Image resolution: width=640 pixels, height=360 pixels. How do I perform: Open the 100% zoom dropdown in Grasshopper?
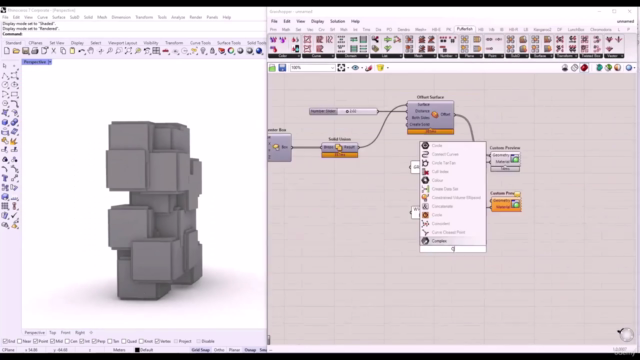point(332,68)
